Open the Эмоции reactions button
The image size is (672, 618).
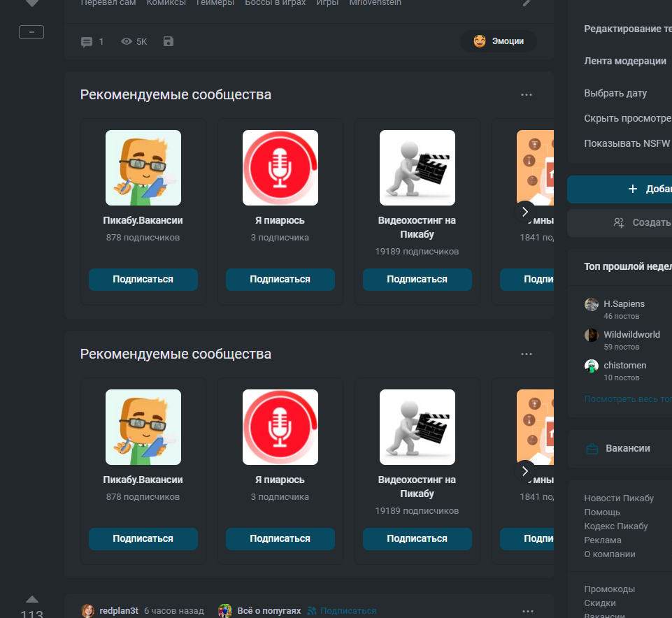tap(499, 41)
